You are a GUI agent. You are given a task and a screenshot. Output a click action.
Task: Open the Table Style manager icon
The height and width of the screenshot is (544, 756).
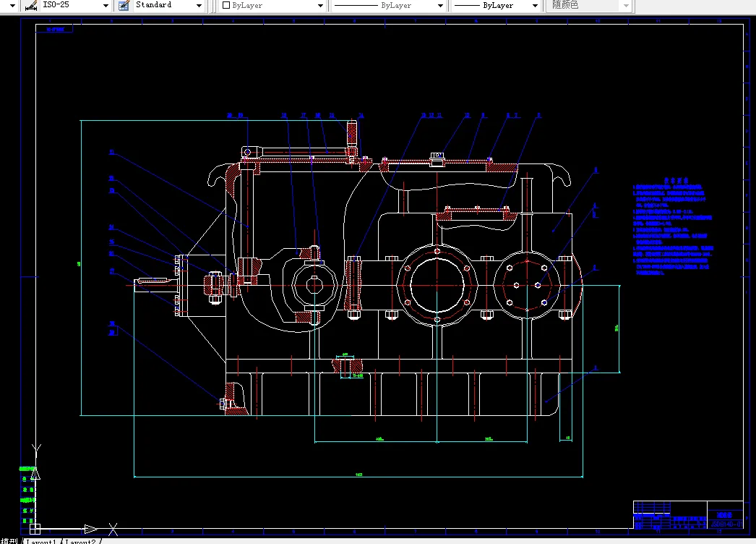(124, 5)
